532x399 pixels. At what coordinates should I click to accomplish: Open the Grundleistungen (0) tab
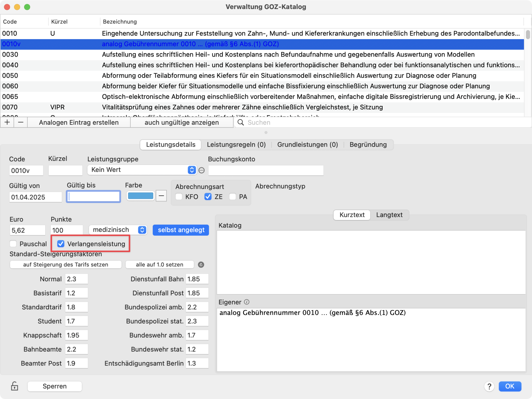click(308, 145)
